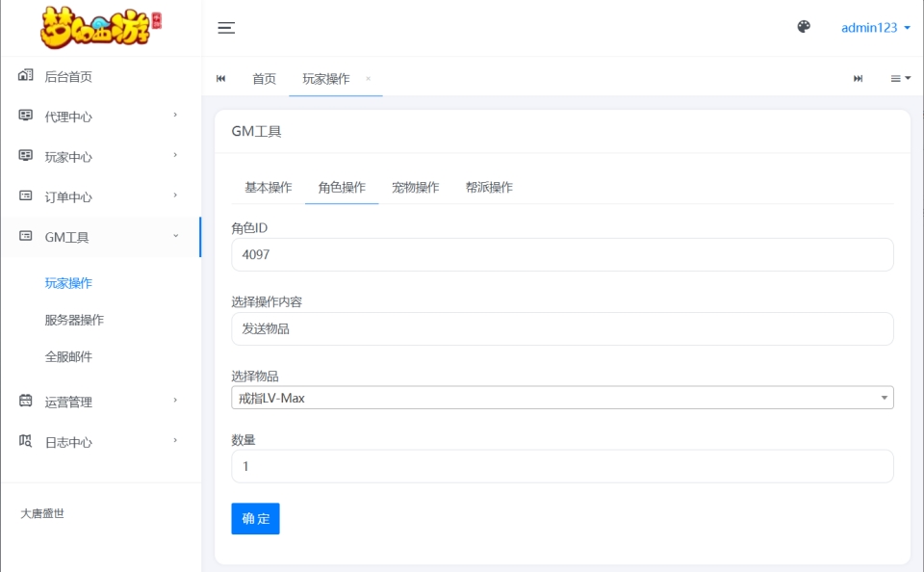Screen dimensions: 924x572
Task: Focus the 角色ID input field
Action: [x=562, y=254]
